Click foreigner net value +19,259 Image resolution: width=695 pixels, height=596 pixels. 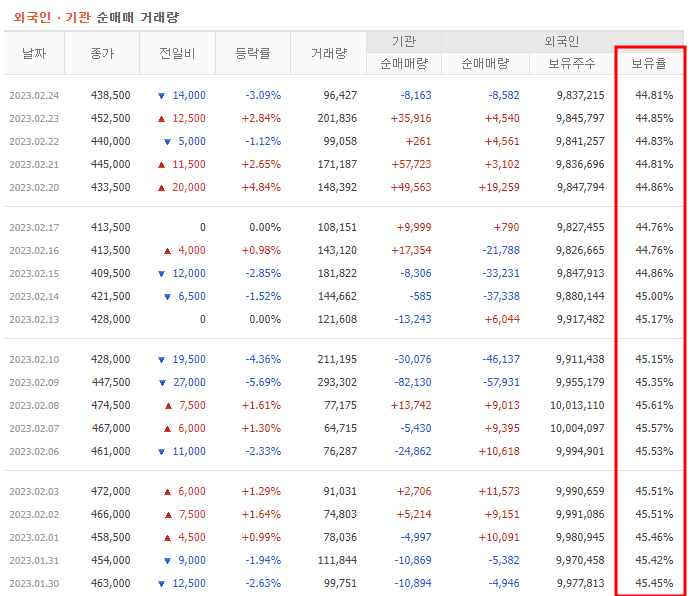point(499,187)
